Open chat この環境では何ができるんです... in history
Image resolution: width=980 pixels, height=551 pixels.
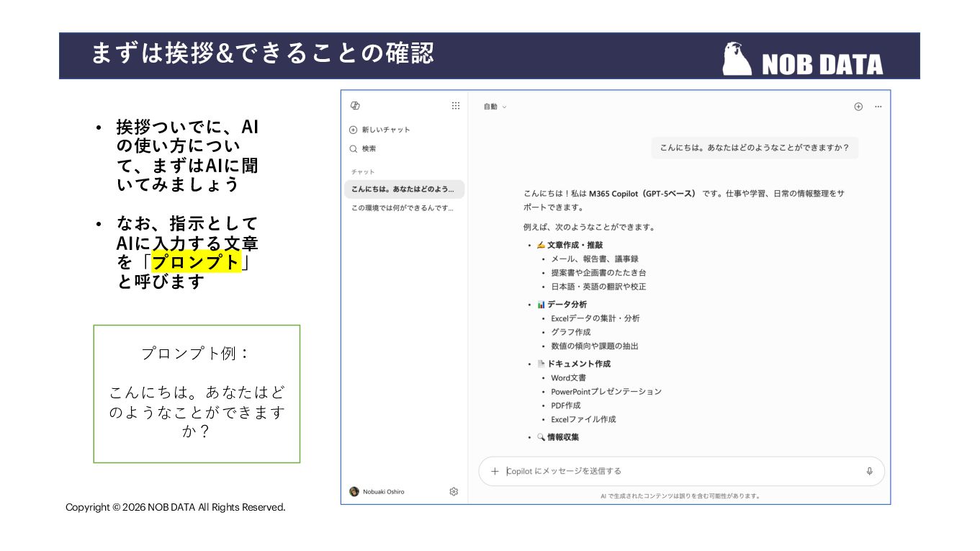pyautogui.click(x=404, y=208)
